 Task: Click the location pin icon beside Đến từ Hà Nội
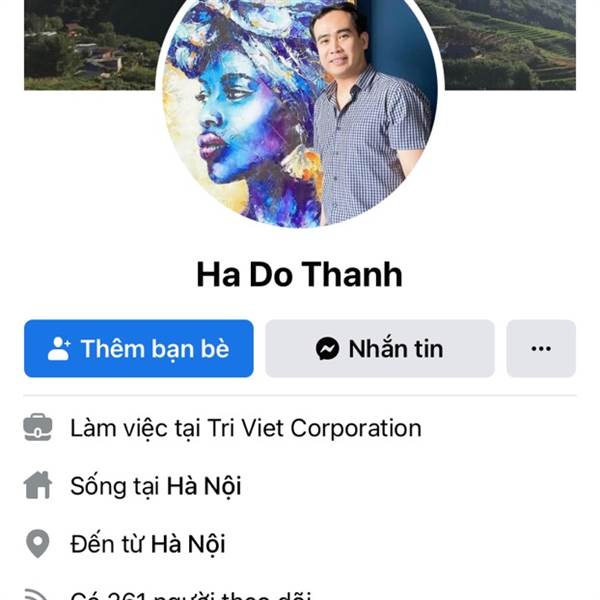[x=38, y=544]
